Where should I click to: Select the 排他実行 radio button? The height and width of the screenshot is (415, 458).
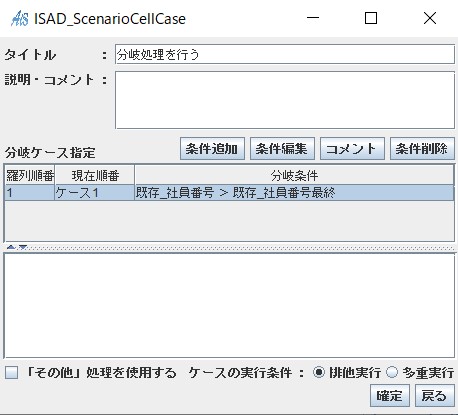319,372
